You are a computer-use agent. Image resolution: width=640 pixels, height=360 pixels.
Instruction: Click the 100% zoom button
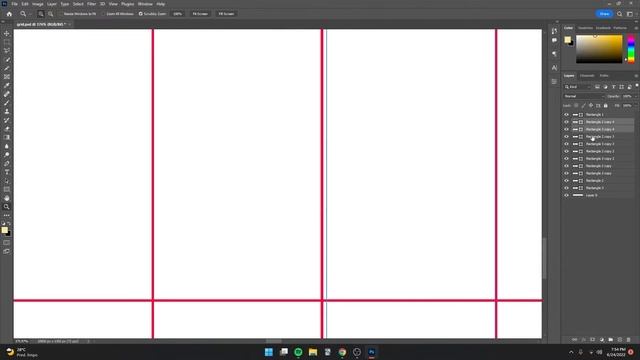point(178,14)
